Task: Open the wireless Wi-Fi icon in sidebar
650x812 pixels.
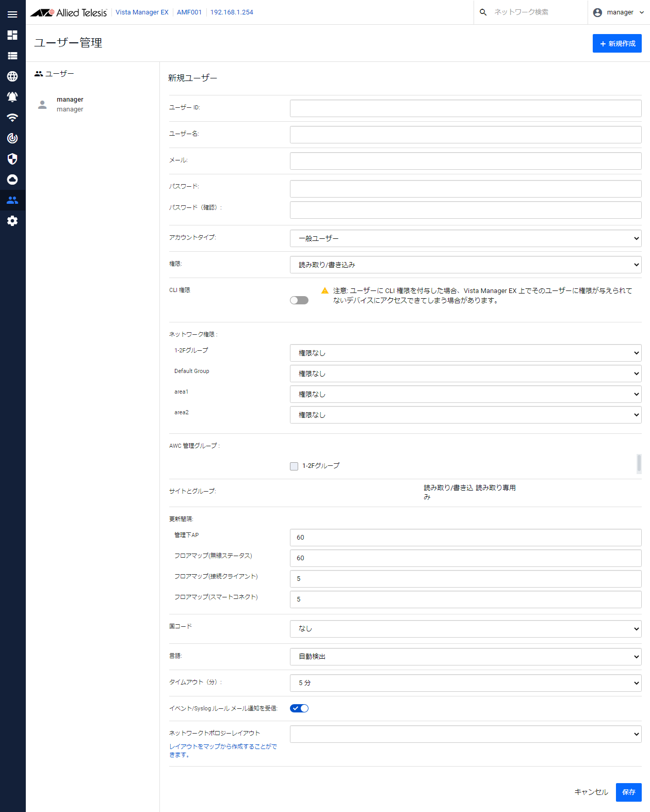Action: click(x=12, y=118)
